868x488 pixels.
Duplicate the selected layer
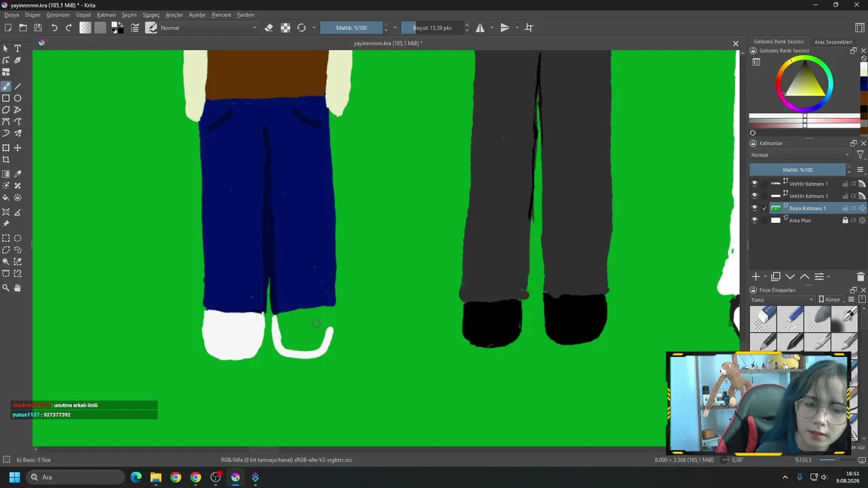[x=776, y=277]
